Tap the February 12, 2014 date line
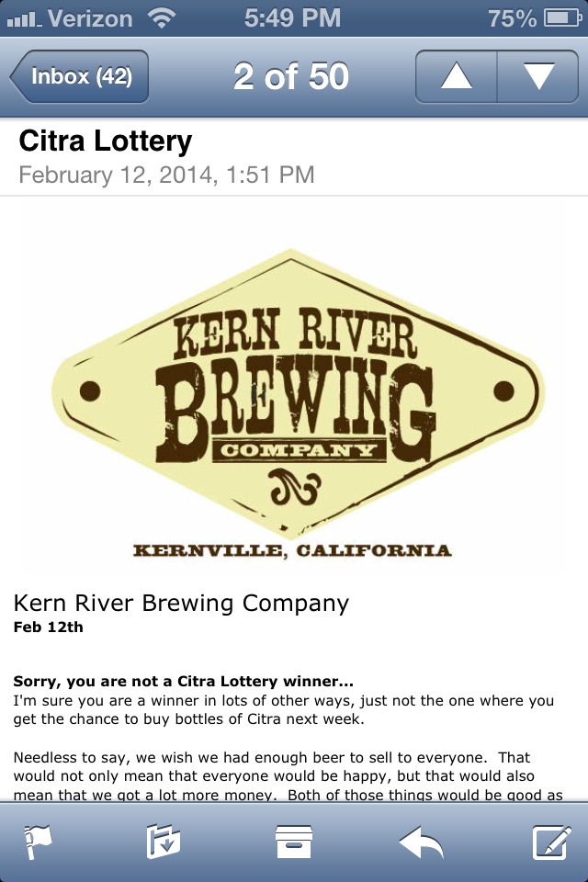Image resolution: width=588 pixels, height=882 pixels. pyautogui.click(x=166, y=175)
